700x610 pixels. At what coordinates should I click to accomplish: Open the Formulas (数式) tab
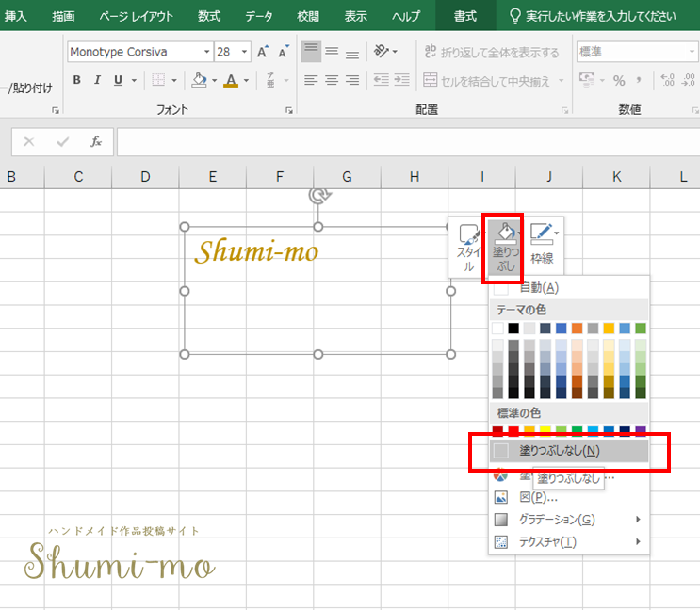209,16
